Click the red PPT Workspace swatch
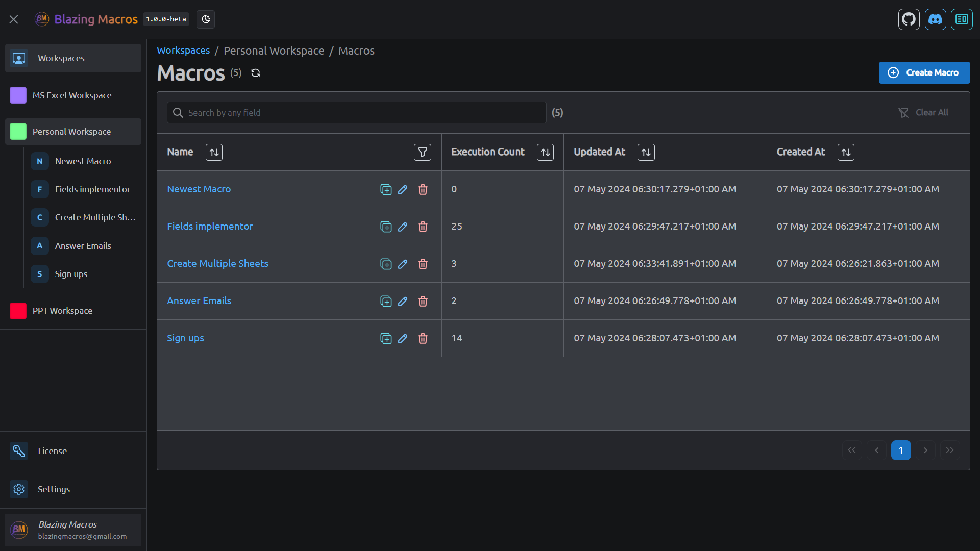 18,311
